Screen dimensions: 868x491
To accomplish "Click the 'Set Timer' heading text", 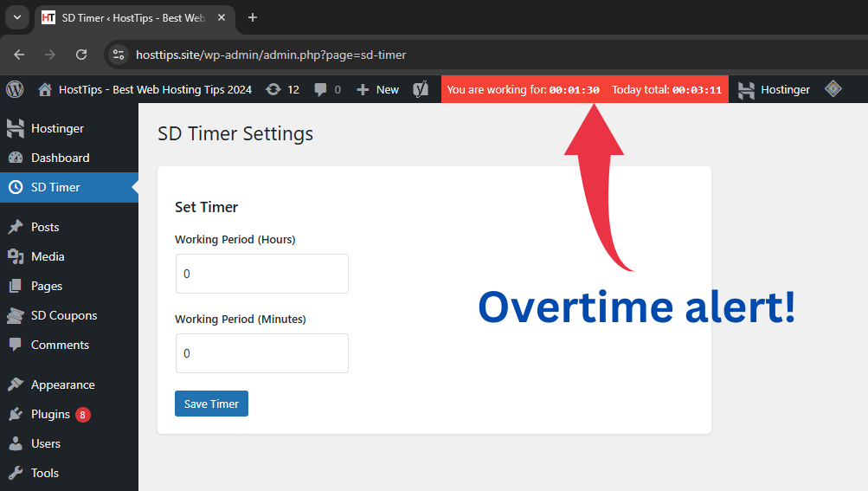I will (x=207, y=207).
